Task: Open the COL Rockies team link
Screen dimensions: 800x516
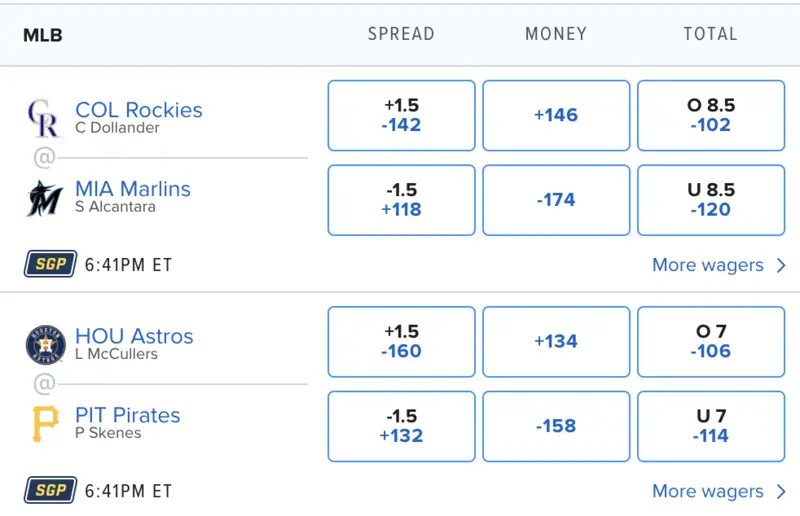Action: click(139, 110)
